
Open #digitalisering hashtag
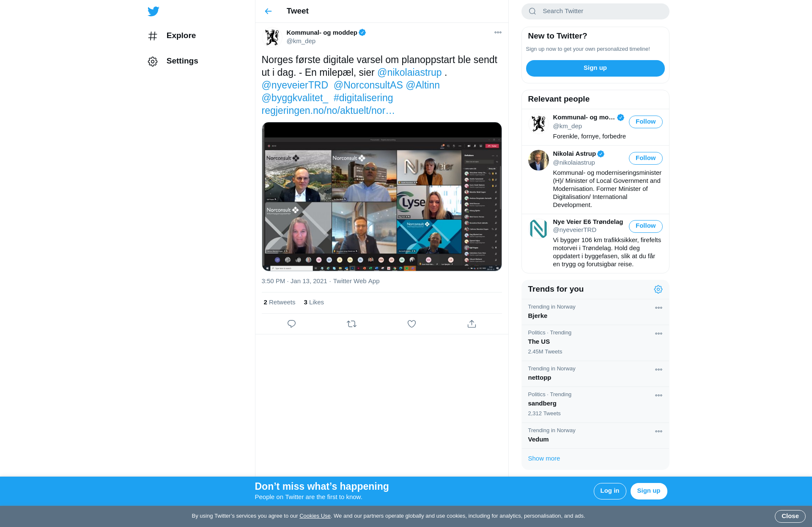(x=363, y=98)
